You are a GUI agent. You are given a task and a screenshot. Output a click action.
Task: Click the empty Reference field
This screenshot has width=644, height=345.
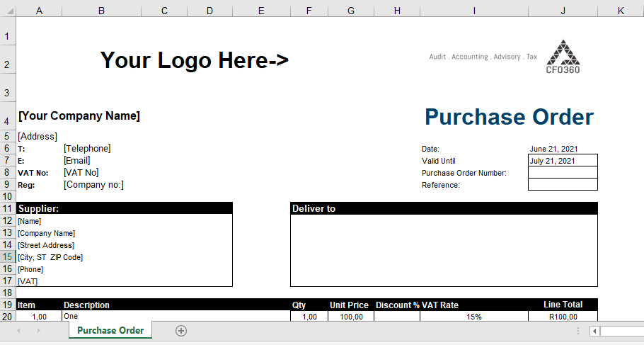tap(563, 185)
